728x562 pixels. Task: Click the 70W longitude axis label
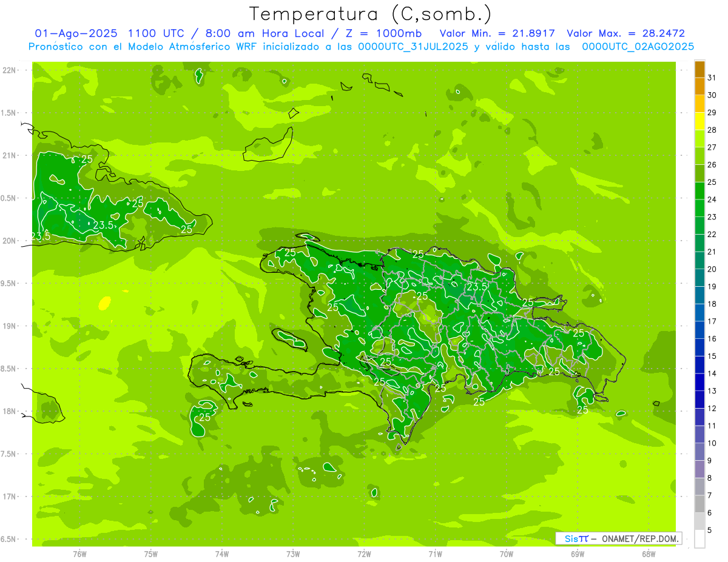point(507,554)
